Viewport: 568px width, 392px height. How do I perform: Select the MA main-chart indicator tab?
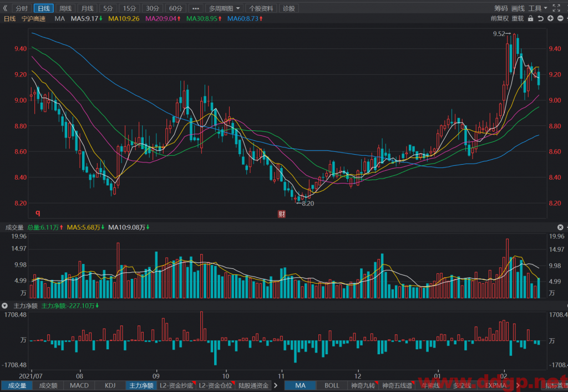(300, 386)
